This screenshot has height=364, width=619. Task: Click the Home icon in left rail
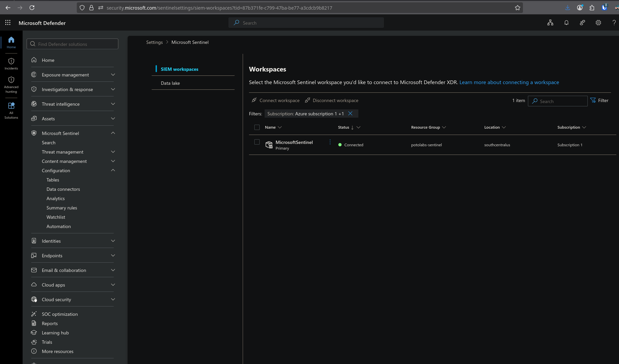pyautogui.click(x=11, y=42)
